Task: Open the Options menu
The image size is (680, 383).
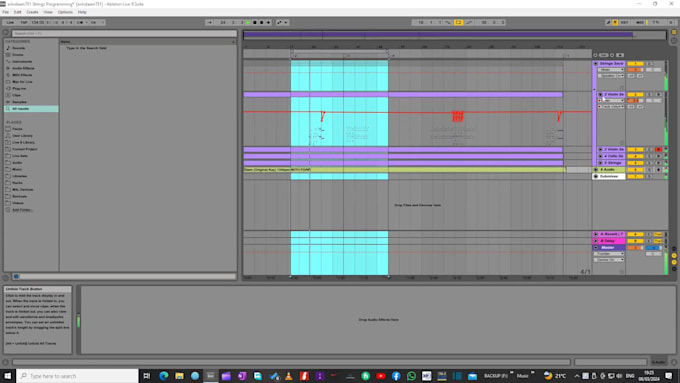Action: pyautogui.click(x=65, y=12)
